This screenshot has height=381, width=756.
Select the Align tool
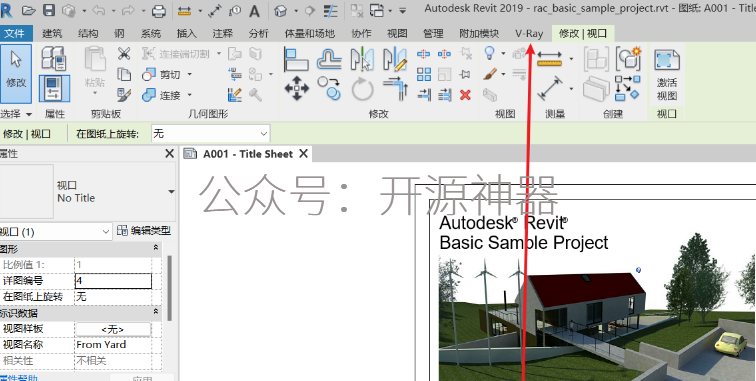coord(296,58)
